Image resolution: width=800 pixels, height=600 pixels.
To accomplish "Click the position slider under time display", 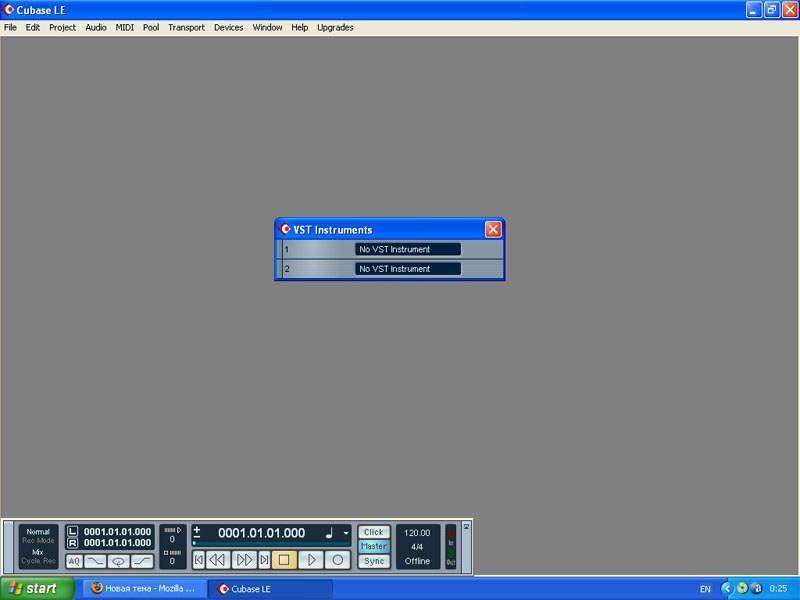I will pos(271,543).
